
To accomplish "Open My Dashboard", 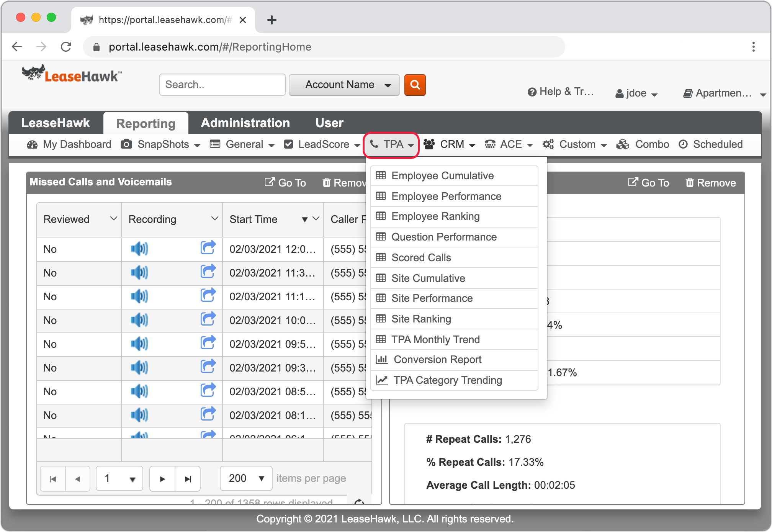I will (x=69, y=144).
